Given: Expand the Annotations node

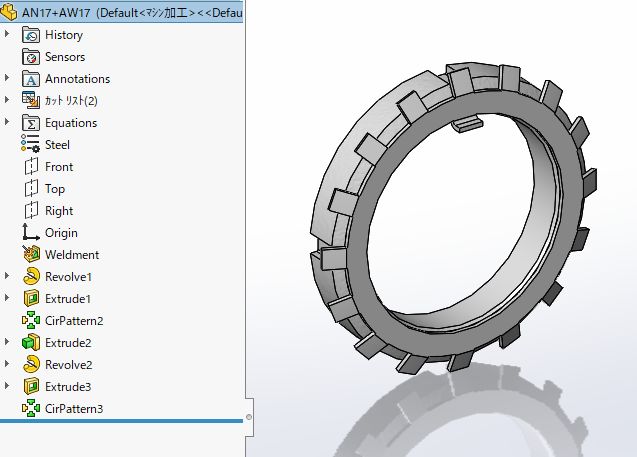Looking at the screenshot, I should [7, 77].
